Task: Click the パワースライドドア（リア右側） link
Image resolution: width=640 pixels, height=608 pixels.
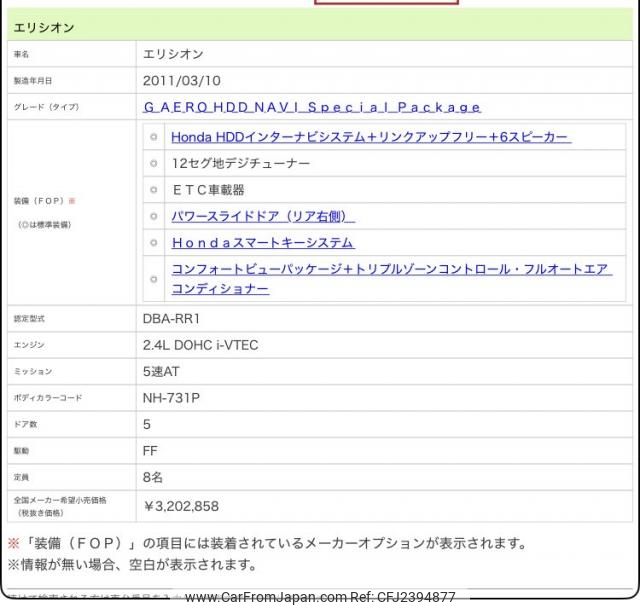Action: [263, 216]
